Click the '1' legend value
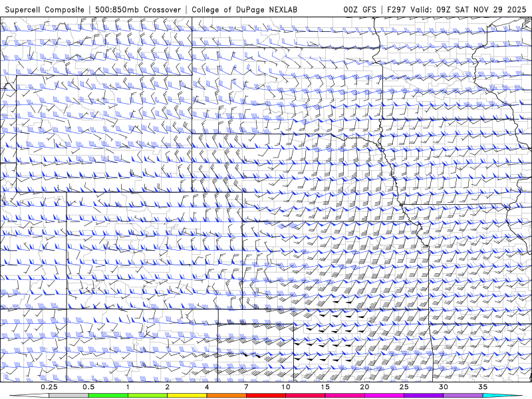Screen dimensions: 532x399 pyautogui.click(x=128, y=387)
